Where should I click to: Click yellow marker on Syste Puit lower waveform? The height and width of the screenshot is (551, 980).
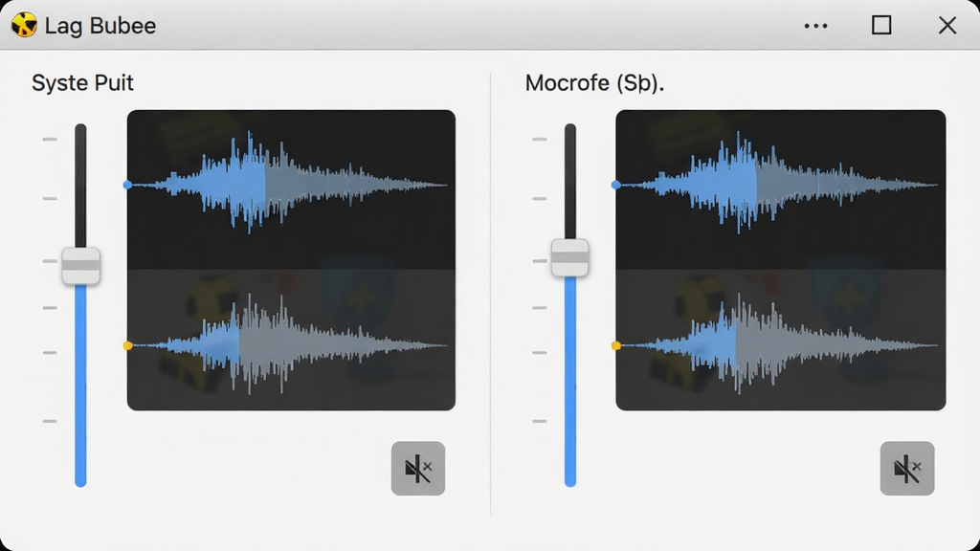pyautogui.click(x=127, y=345)
